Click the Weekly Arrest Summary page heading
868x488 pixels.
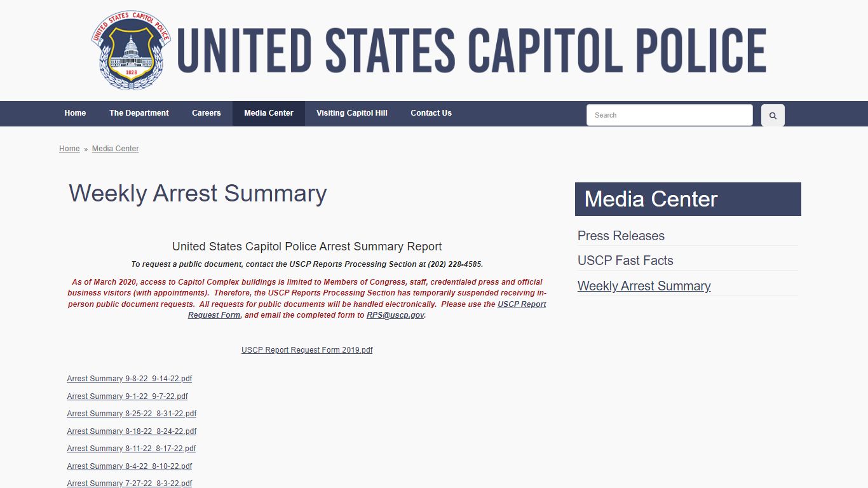tap(198, 193)
